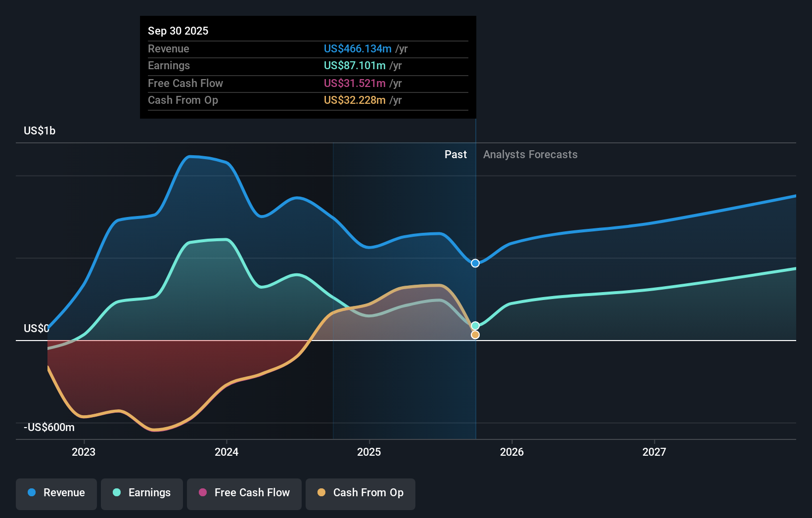Select the orange Cash From Op chart marker
The height and width of the screenshot is (518, 812).
click(x=475, y=335)
